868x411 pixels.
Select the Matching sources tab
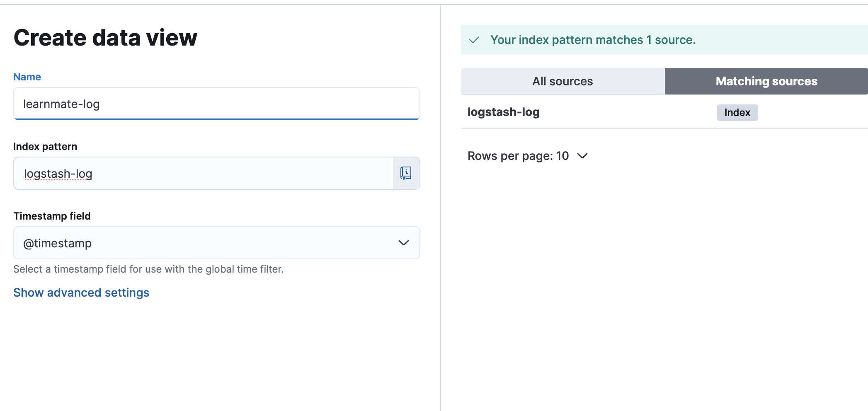(x=766, y=81)
